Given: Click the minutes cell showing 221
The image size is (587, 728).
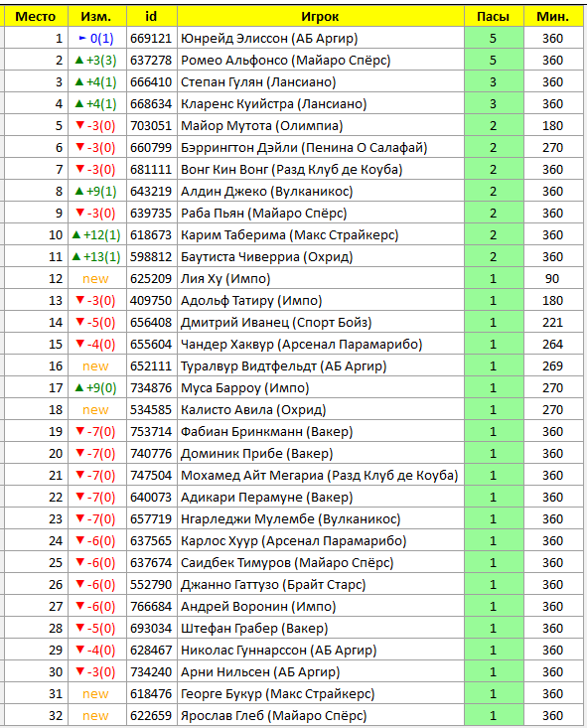Looking at the screenshot, I should point(552,322).
